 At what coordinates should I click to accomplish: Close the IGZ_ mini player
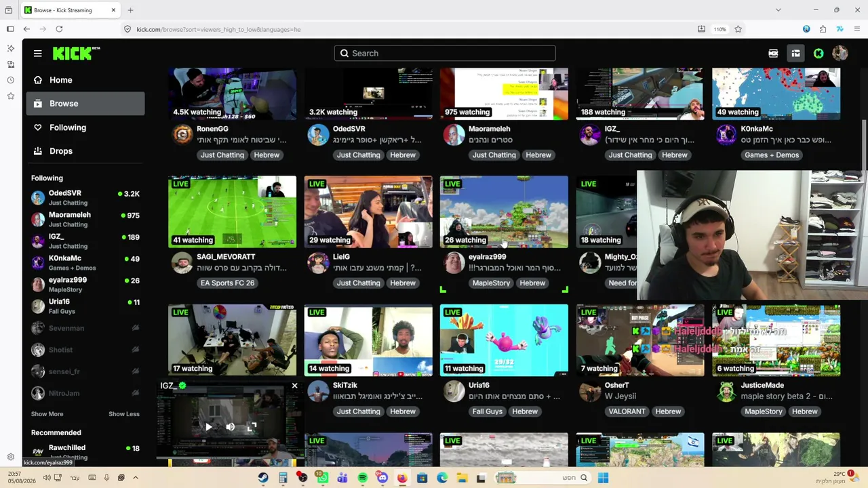coord(294,386)
